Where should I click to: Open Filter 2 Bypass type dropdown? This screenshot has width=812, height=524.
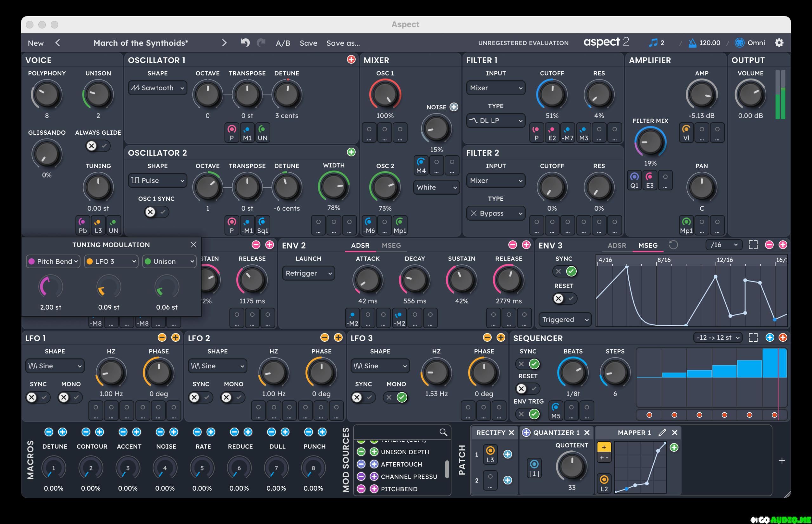pyautogui.click(x=496, y=213)
